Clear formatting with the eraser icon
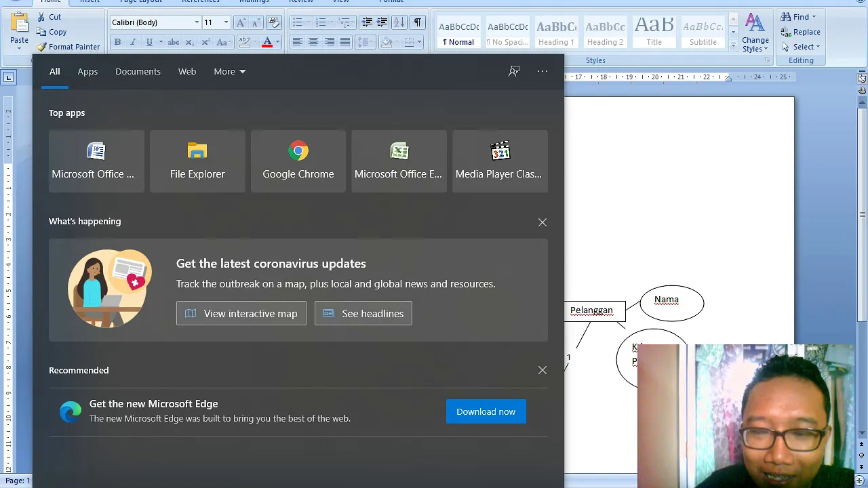This screenshot has height=488, width=868. click(x=273, y=22)
